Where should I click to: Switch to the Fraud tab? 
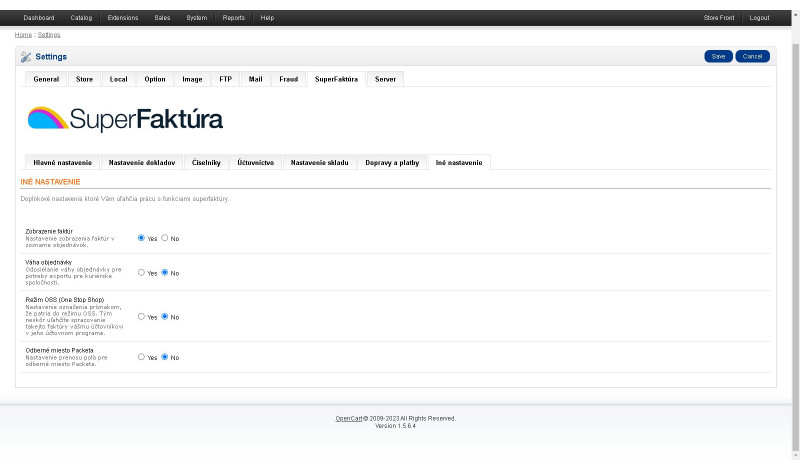tap(289, 79)
